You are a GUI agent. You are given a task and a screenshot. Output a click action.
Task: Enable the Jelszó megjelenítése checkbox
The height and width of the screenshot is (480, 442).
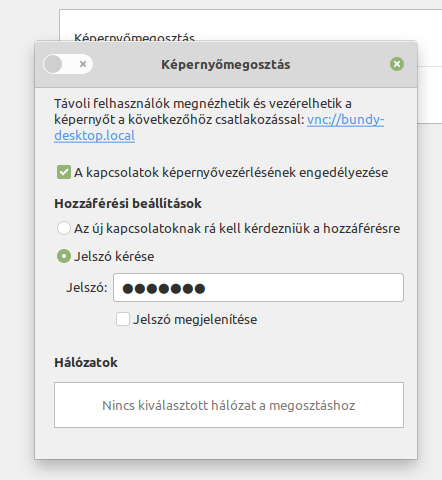tap(123, 319)
